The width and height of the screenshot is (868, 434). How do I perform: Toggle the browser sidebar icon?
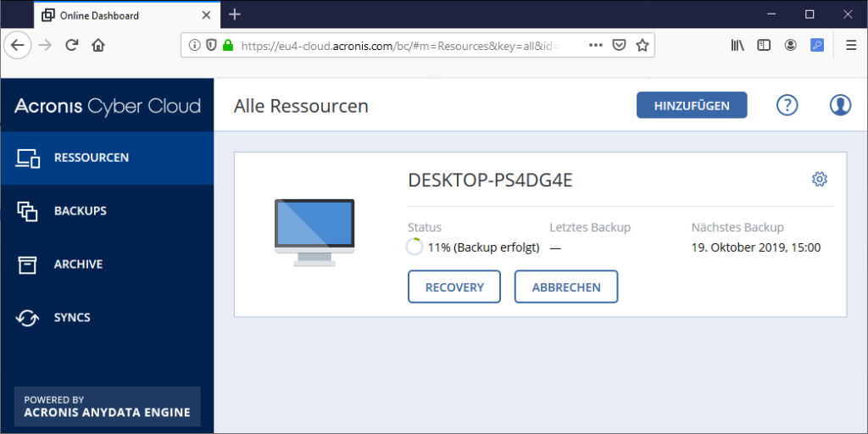(x=764, y=46)
